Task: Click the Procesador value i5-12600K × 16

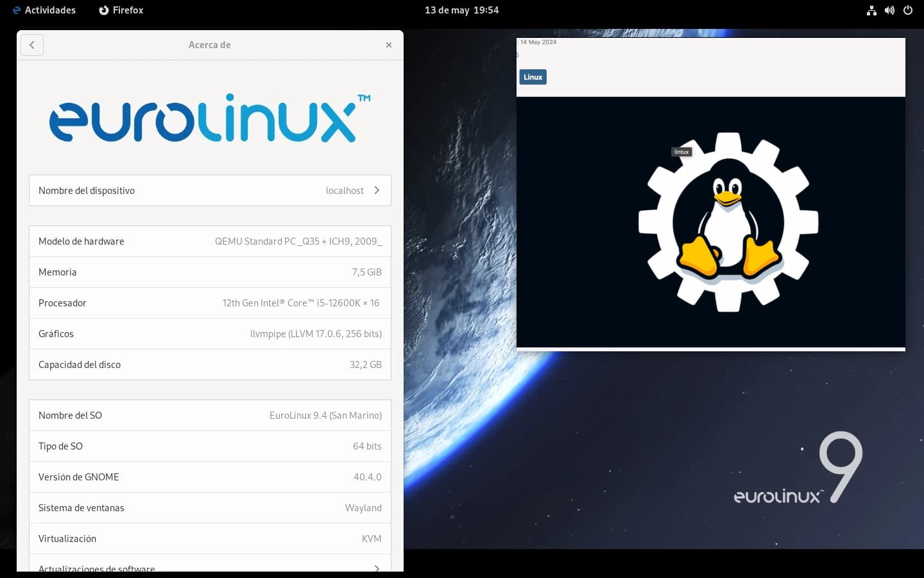Action: (x=301, y=303)
